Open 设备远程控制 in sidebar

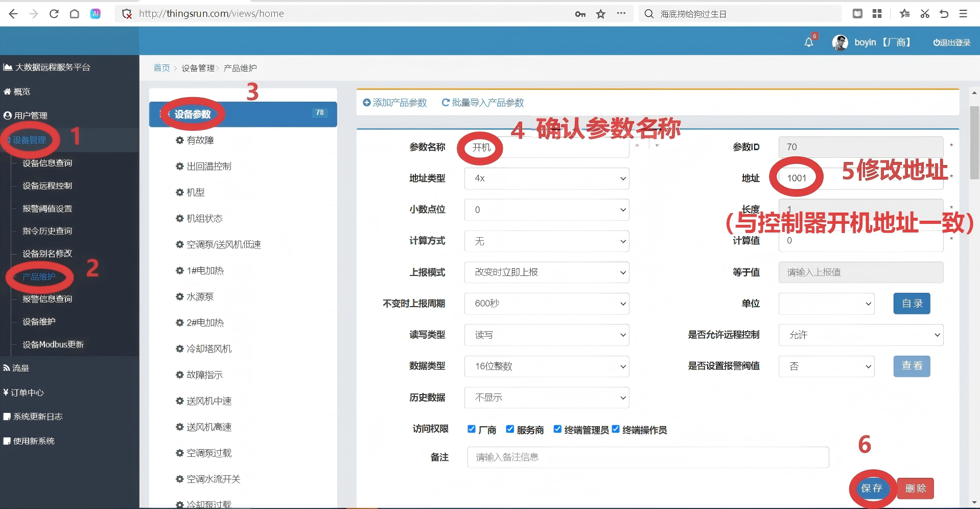pos(47,186)
